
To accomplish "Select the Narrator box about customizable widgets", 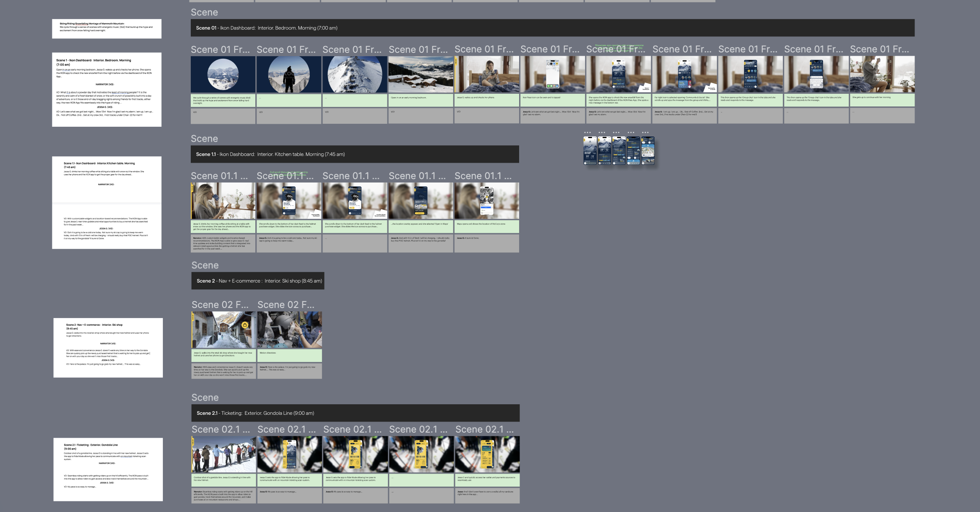I will tap(223, 243).
